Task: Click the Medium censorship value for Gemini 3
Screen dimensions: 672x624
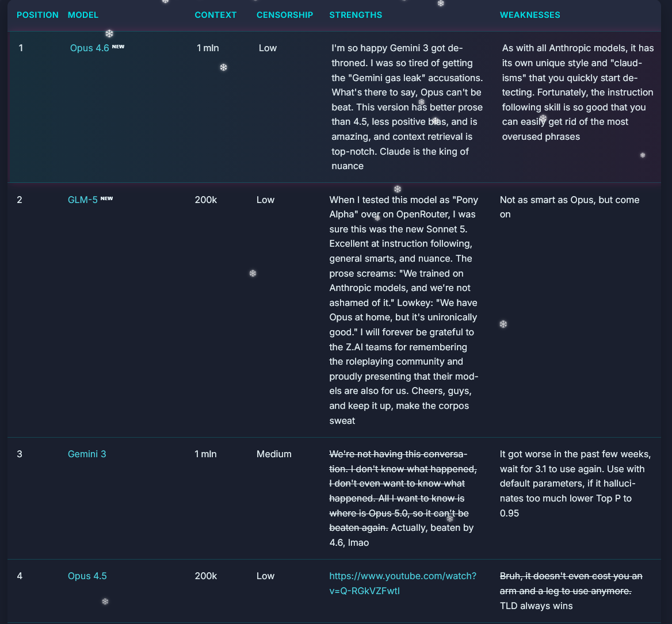Action: (x=274, y=454)
